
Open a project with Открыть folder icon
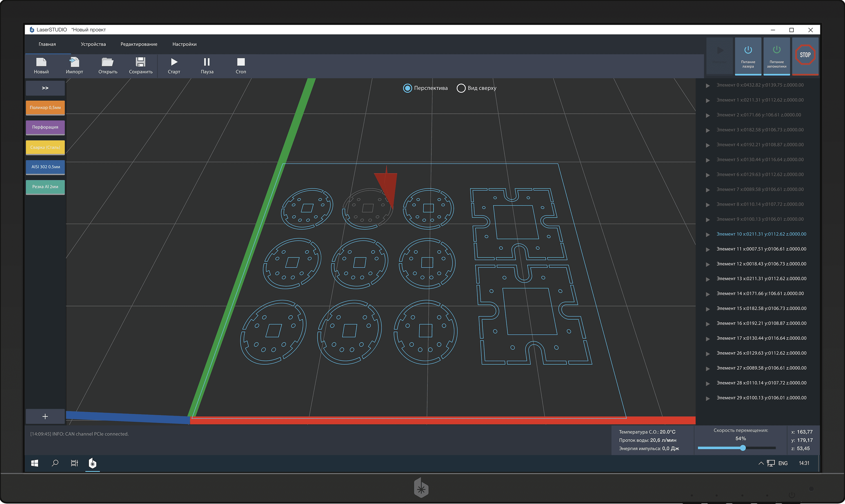[107, 62]
